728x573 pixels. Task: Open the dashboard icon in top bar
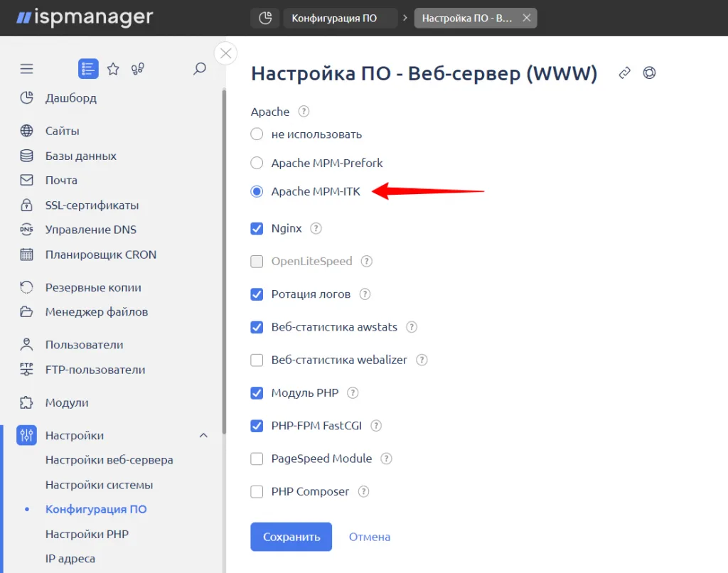[x=265, y=18]
